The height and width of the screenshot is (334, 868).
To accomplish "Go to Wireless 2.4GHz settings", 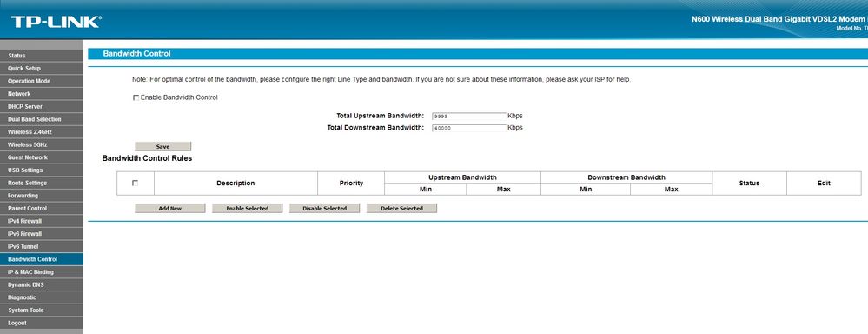I will coord(42,132).
